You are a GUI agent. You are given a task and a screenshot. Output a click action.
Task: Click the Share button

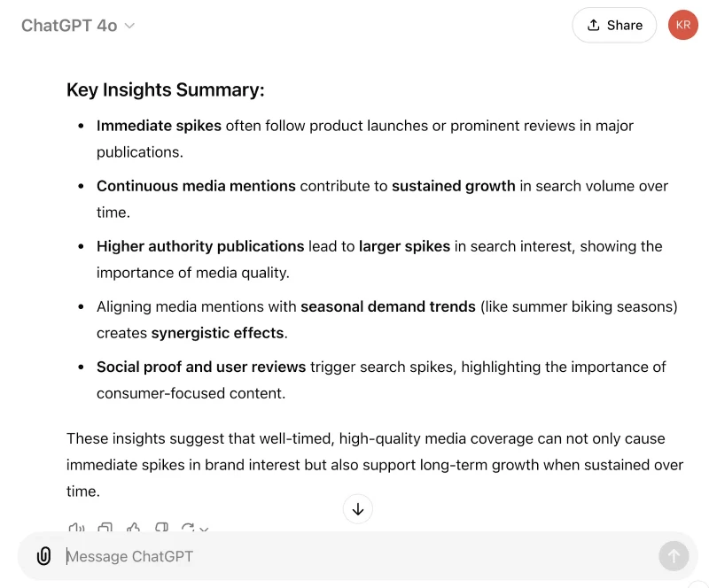pos(614,25)
